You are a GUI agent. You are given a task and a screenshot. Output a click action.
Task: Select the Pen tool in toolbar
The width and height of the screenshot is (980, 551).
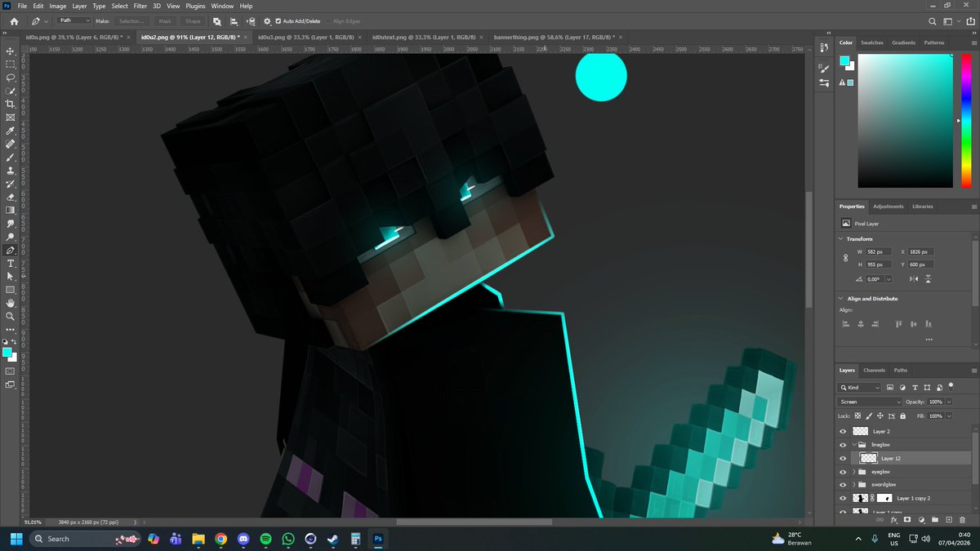11,250
